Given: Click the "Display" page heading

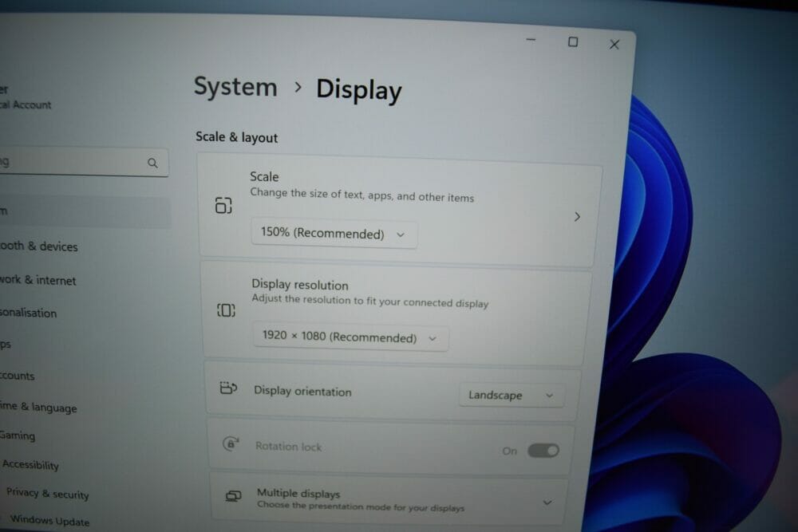Looking at the screenshot, I should pyautogui.click(x=359, y=90).
